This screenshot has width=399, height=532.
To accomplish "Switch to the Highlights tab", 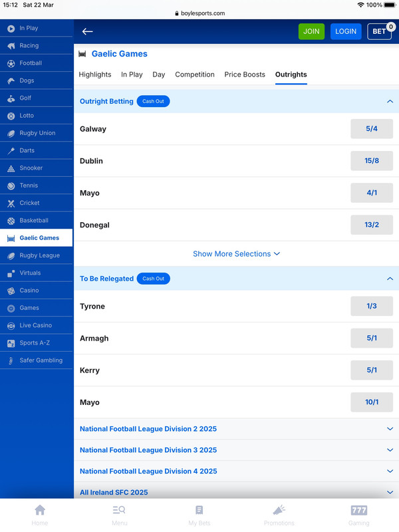I will tap(95, 74).
